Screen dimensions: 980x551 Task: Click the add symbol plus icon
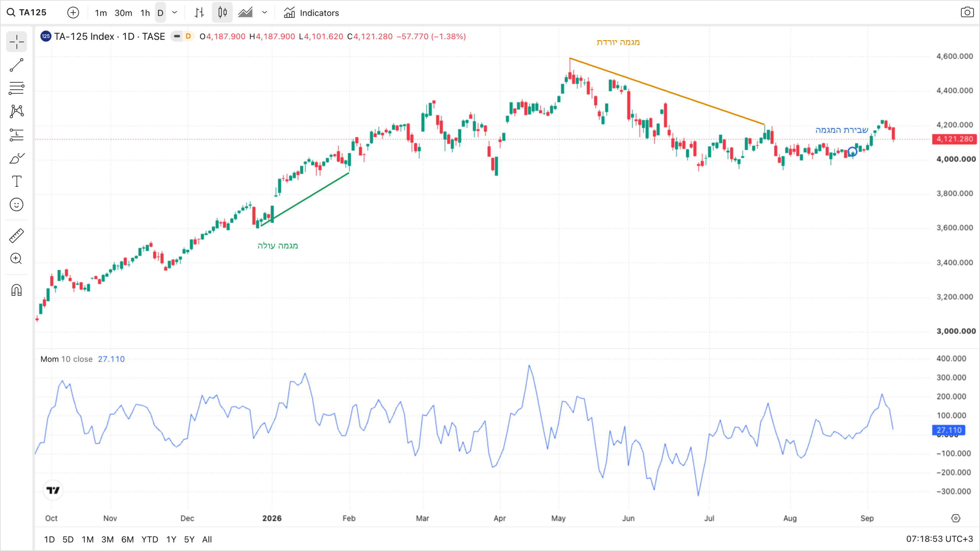tap(73, 13)
